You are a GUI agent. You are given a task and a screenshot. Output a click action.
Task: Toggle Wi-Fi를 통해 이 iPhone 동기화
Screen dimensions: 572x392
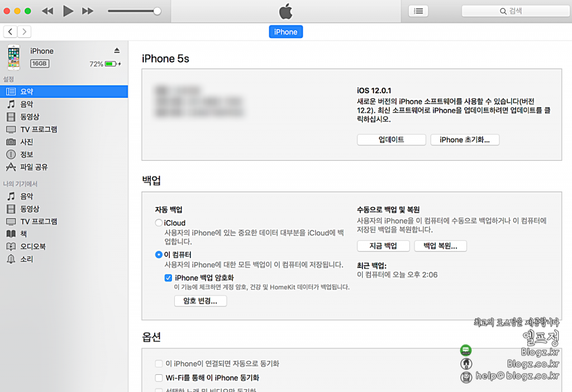[159, 377]
